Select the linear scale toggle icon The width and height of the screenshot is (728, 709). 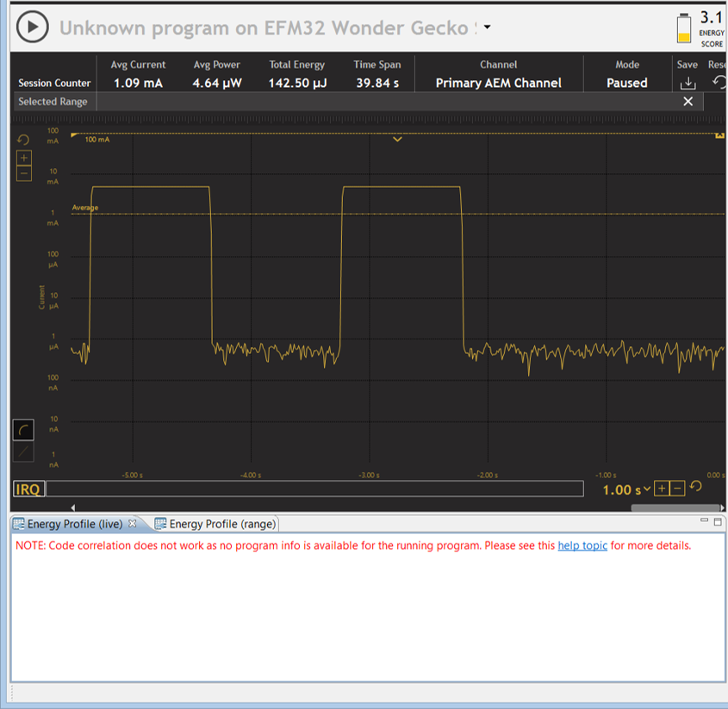coord(23,451)
